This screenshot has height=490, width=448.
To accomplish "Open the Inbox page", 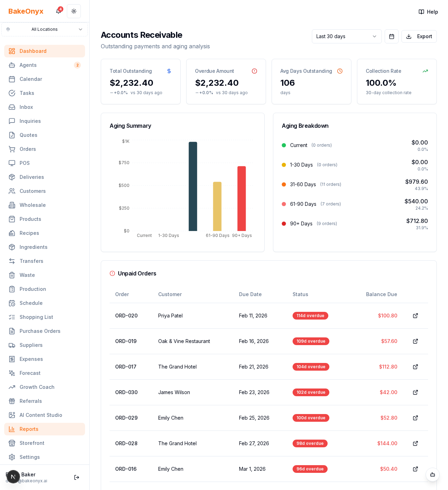I will coord(44,107).
